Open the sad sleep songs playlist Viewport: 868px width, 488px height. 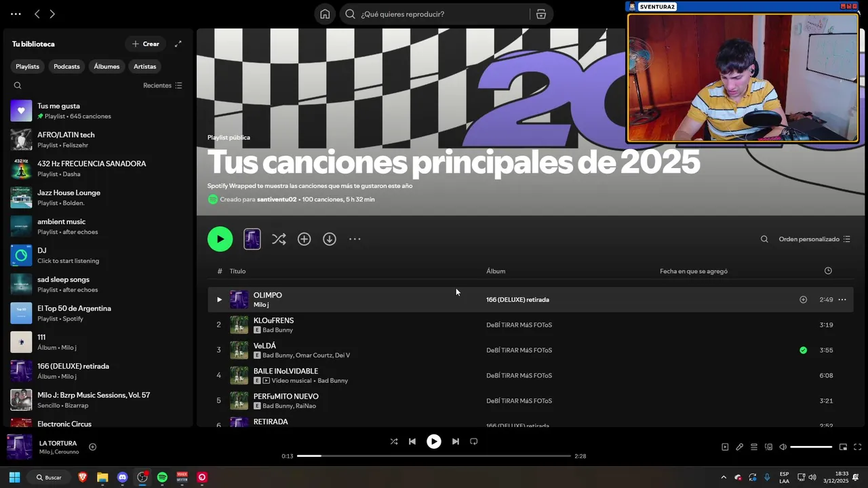(x=98, y=284)
